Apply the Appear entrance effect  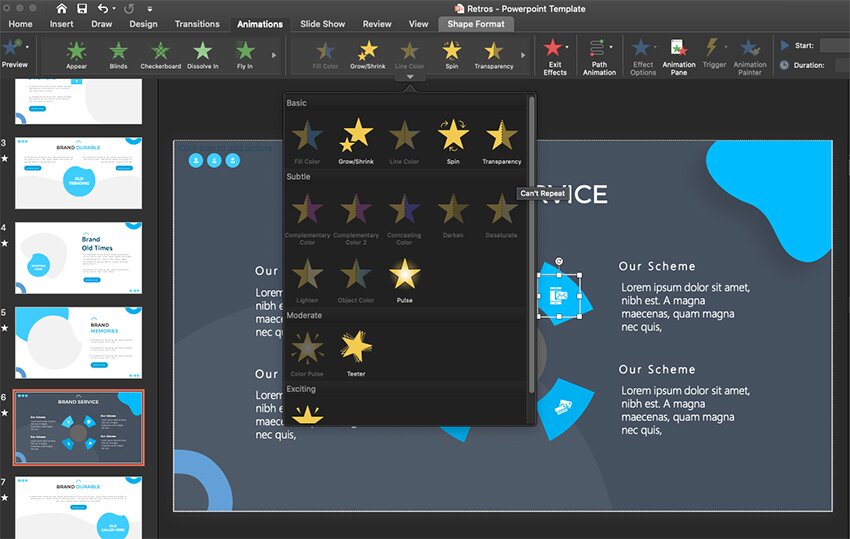[x=76, y=54]
